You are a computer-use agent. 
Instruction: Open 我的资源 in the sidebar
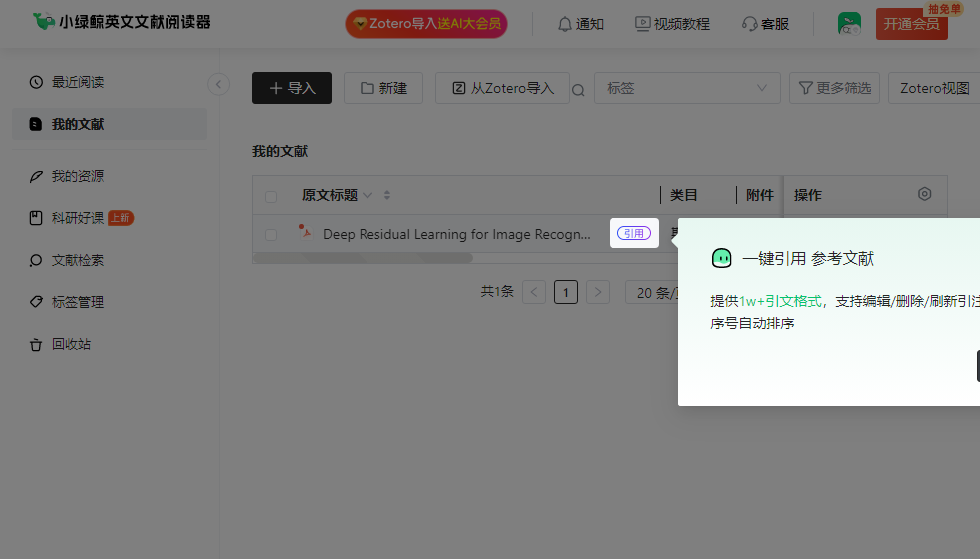point(110,176)
